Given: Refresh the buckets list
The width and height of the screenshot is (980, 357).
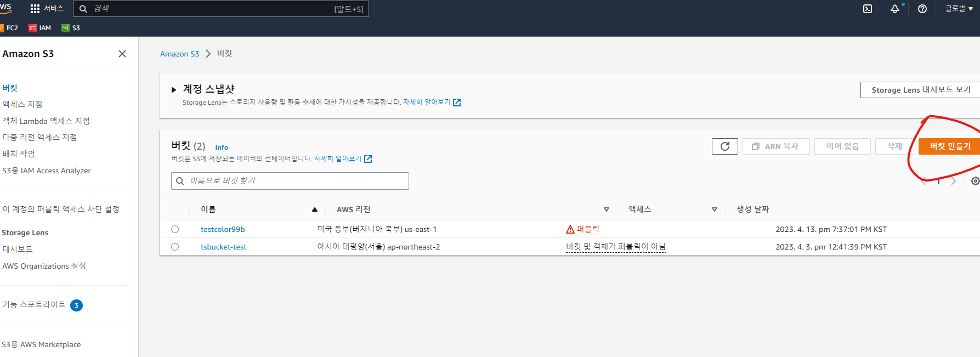Looking at the screenshot, I should click(725, 146).
